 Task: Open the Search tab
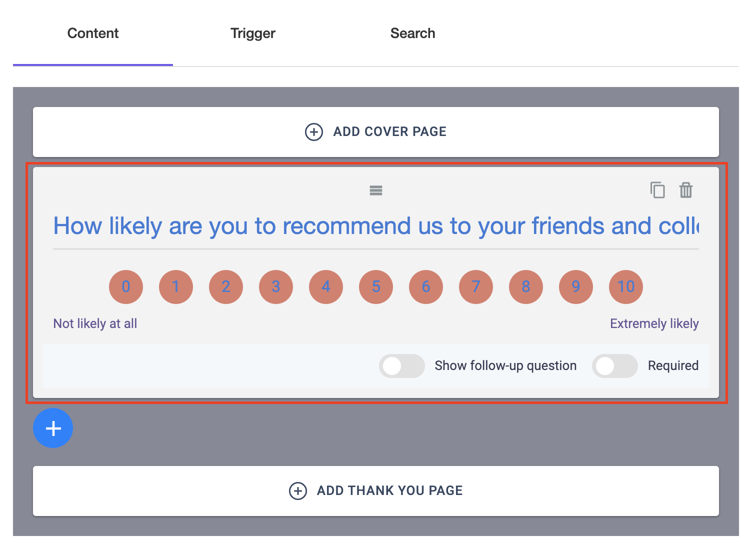pos(413,33)
